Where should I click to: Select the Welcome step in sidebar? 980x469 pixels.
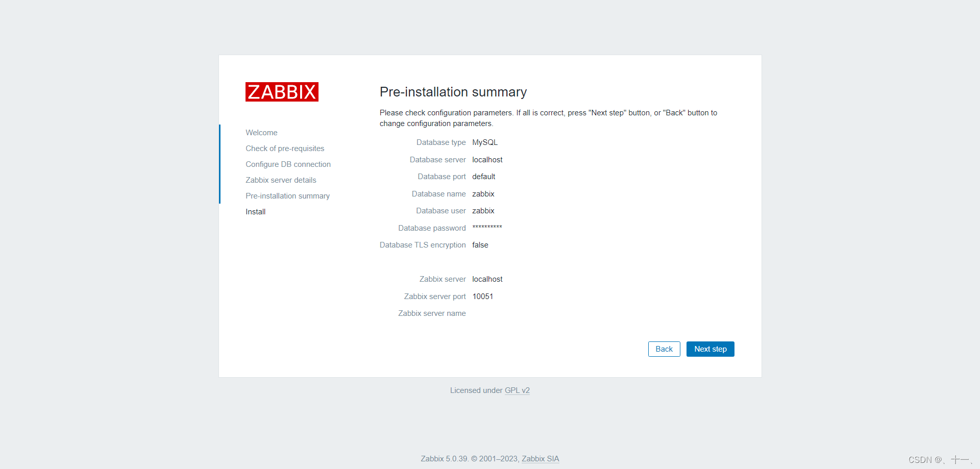[x=261, y=133]
